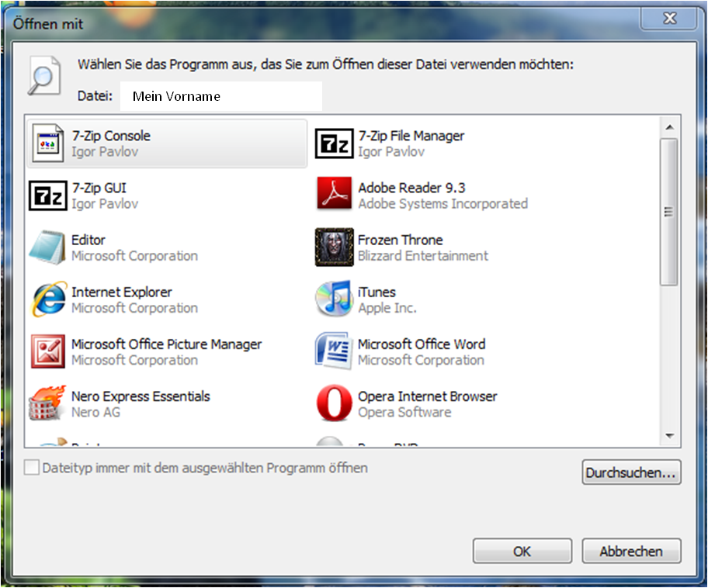Pick the Internet Explorer icon
708x588 pixels.
point(49,299)
